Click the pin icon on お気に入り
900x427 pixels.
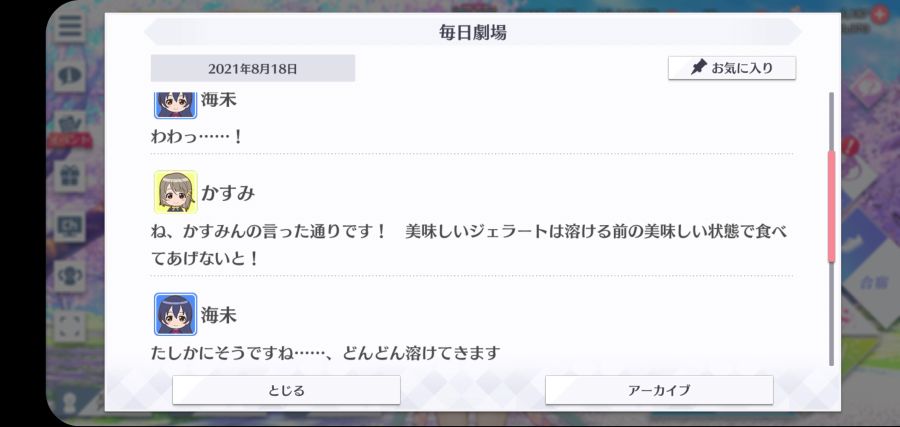pos(698,68)
